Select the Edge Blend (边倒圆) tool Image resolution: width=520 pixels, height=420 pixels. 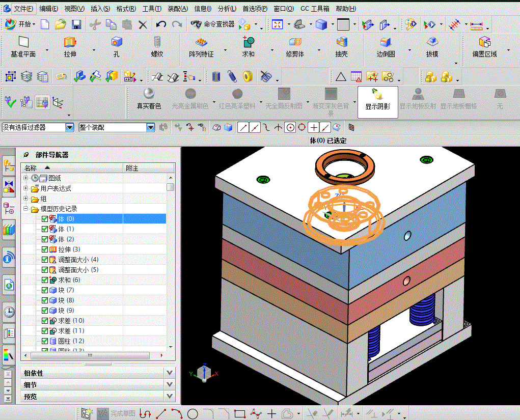(386, 42)
